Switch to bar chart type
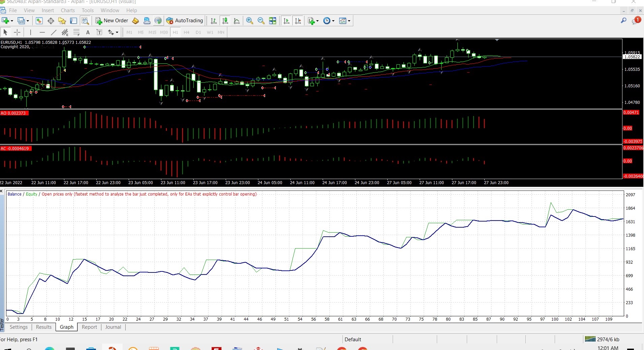 pyautogui.click(x=214, y=21)
